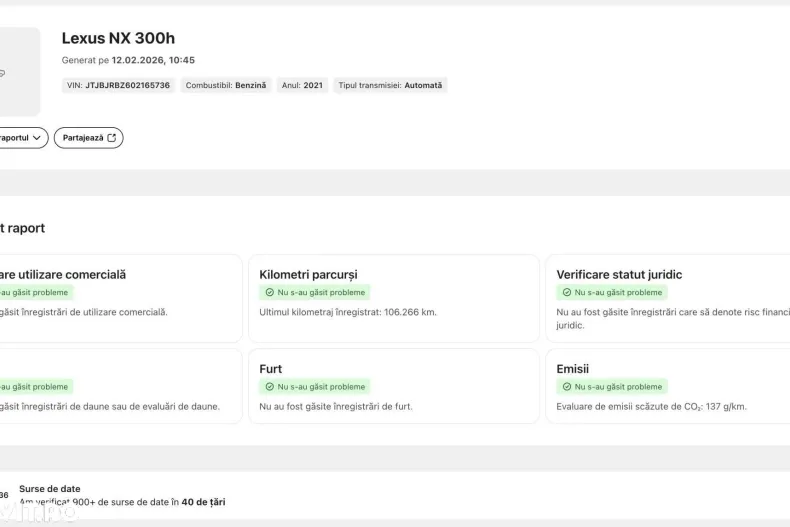Open the Verificare statut juridic heading
This screenshot has width=790, height=527.
619,274
